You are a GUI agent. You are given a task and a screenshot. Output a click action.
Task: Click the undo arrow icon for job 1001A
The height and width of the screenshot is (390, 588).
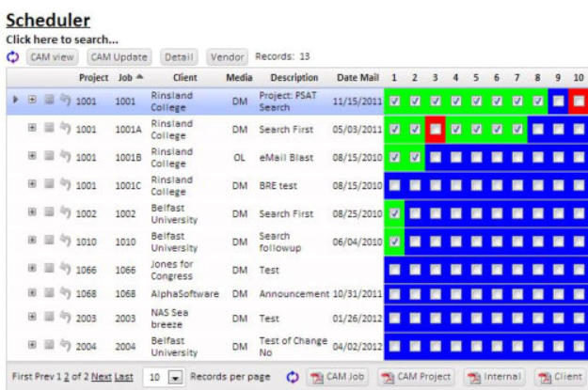click(65, 129)
